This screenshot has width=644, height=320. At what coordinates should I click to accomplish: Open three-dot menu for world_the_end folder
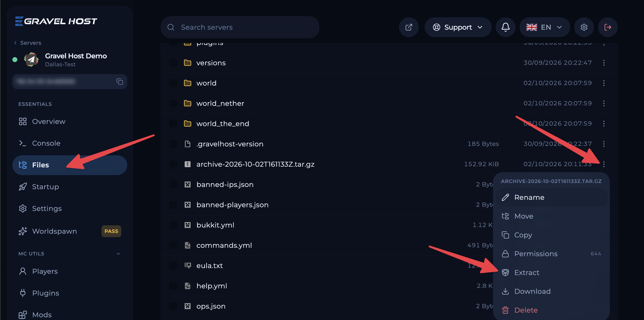tap(604, 123)
